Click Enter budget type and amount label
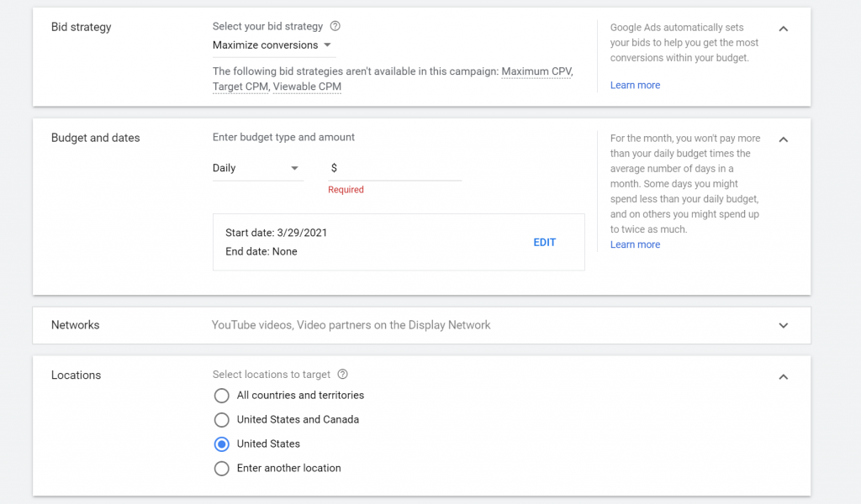The height and width of the screenshot is (504, 861). point(283,137)
